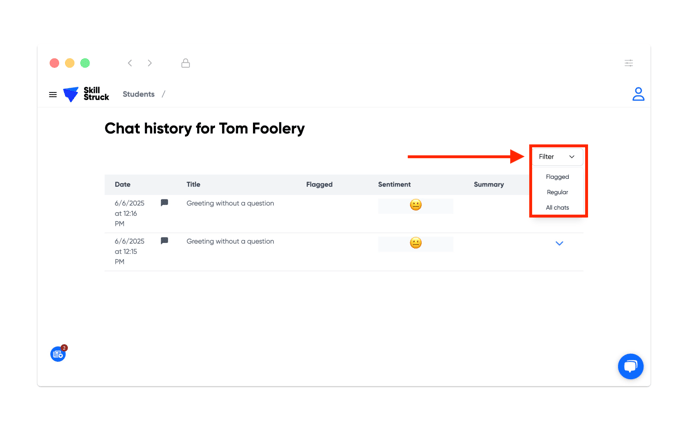Click the chat icon for the 12:15 PM entry
The image size is (688, 430).
tap(164, 241)
